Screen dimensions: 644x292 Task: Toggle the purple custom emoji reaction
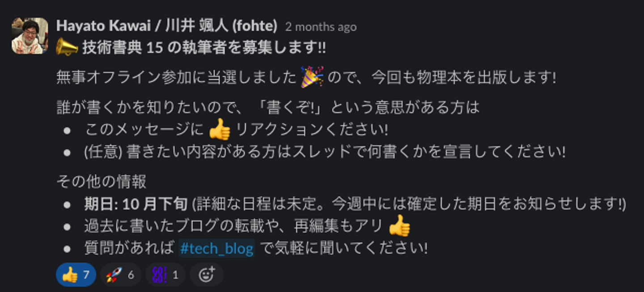[x=165, y=275]
